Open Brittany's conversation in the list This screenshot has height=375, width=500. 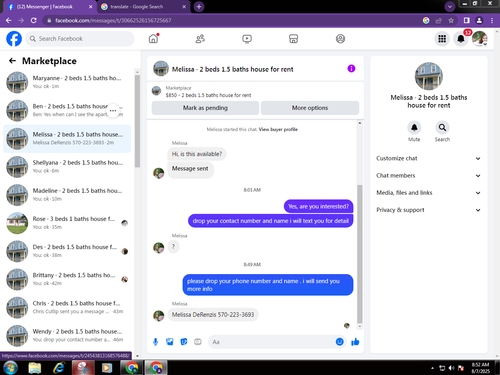coord(67,279)
